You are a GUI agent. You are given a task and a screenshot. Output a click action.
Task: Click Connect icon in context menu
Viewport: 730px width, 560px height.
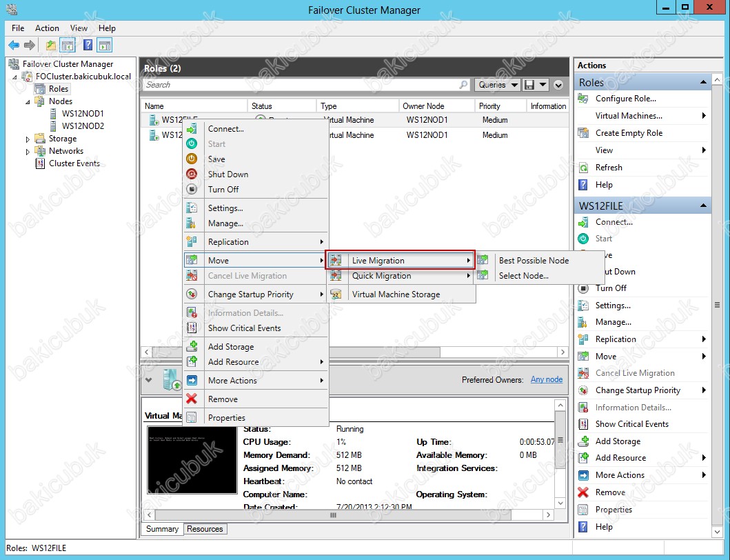pos(192,128)
